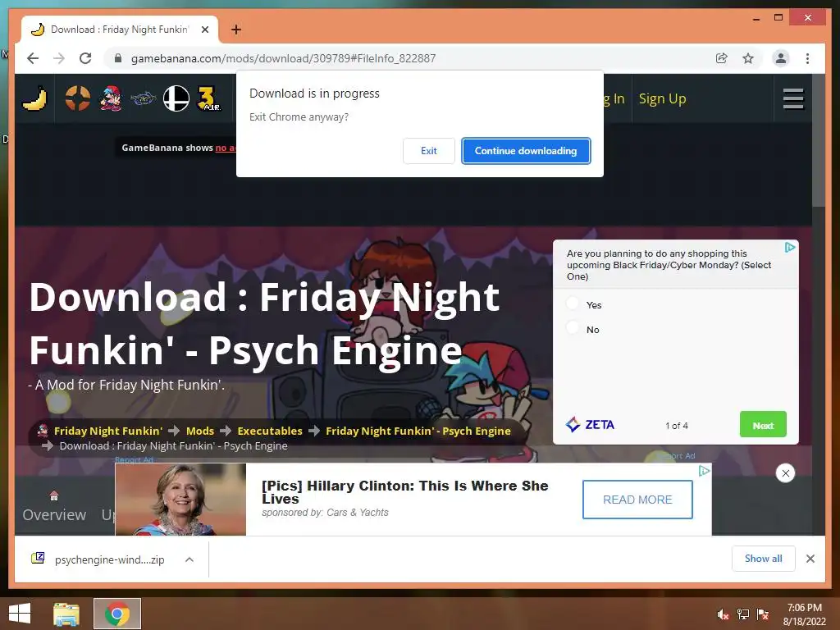Click the Sign Up link

662,99
